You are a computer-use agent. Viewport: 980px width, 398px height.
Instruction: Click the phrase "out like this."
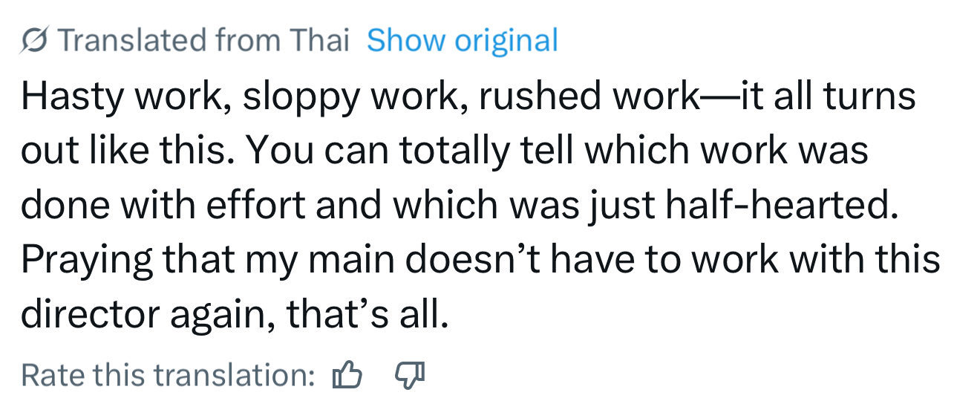(x=124, y=151)
